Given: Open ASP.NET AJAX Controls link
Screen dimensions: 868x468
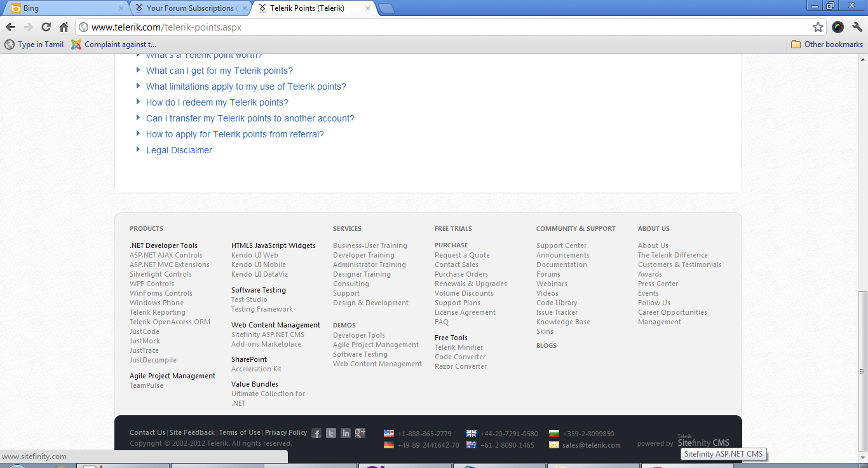Looking at the screenshot, I should tap(166, 255).
